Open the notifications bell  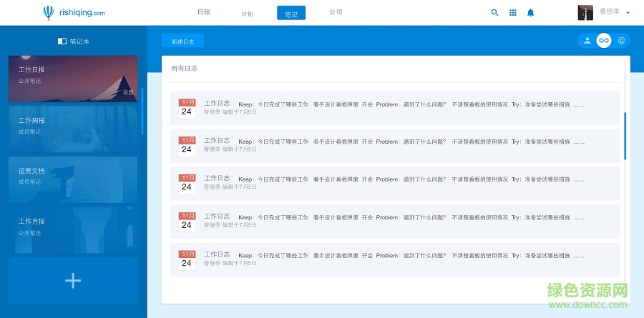pos(530,12)
